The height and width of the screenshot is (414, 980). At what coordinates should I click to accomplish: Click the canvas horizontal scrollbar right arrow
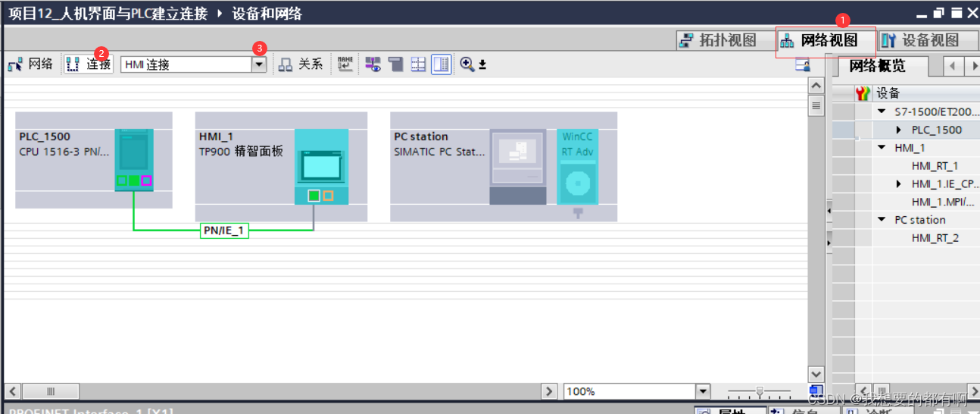click(x=550, y=391)
